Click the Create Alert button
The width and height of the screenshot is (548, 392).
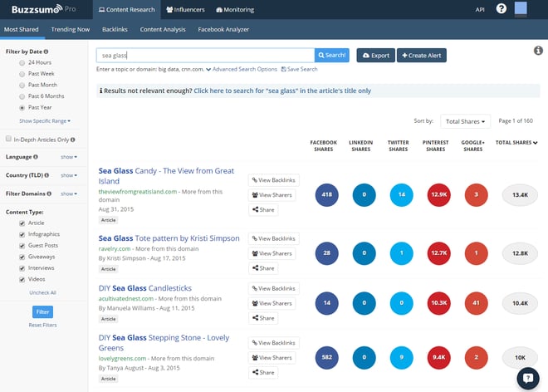coord(422,56)
